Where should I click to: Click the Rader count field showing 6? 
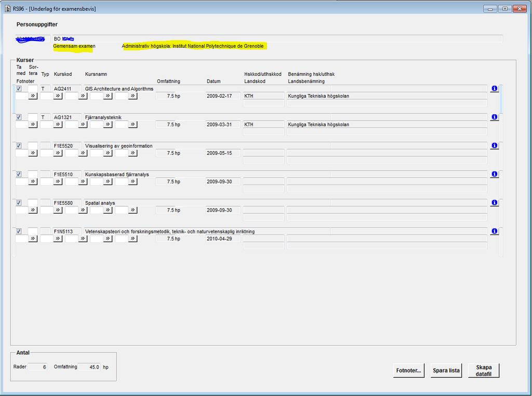point(37,367)
